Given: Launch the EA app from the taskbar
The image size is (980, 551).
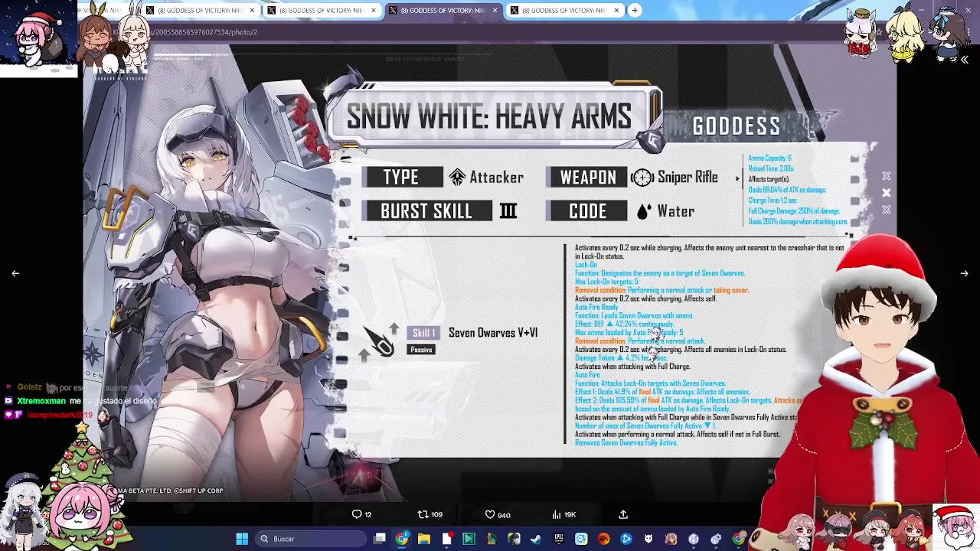Looking at the screenshot, I should (603, 539).
